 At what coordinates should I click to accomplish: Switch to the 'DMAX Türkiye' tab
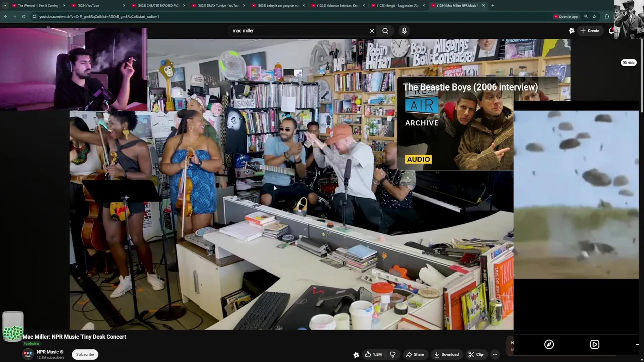218,5
